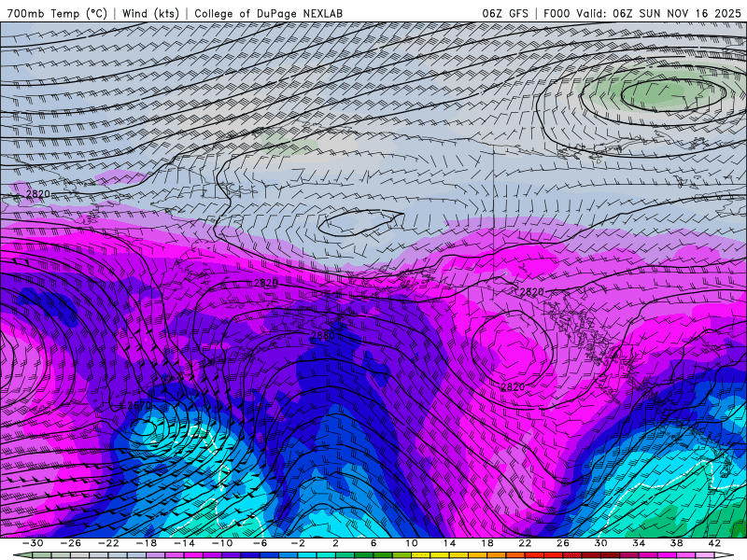Click the -22 colorbar tick label
The image size is (747, 560).
pos(108,543)
